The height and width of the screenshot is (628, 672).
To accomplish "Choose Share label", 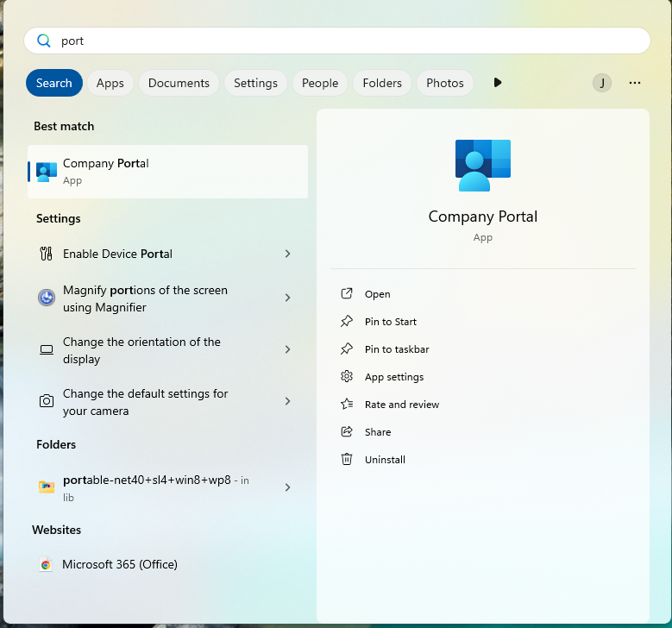I will click(x=378, y=432).
